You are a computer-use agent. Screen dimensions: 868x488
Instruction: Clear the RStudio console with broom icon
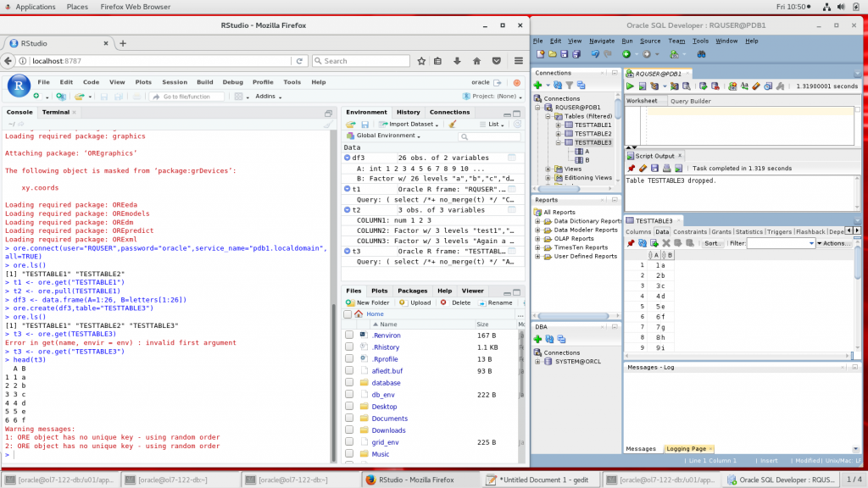tap(328, 125)
